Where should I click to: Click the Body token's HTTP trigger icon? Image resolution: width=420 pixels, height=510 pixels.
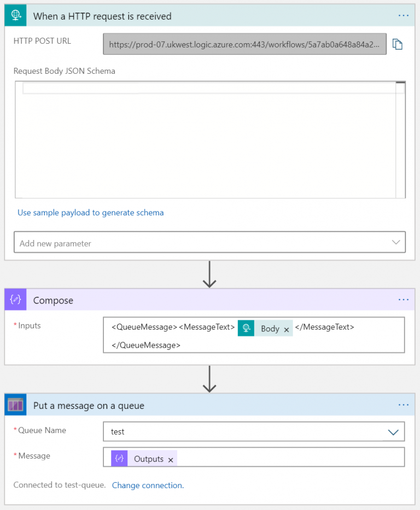246,328
